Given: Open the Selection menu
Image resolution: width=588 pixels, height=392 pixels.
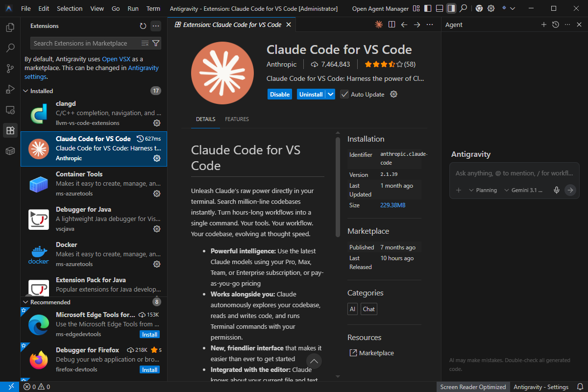Looking at the screenshot, I should [70, 8].
